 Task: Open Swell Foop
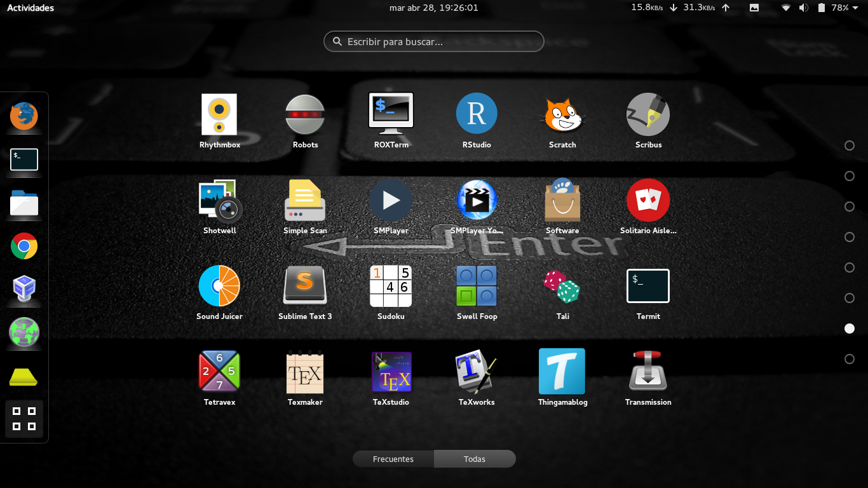477,286
